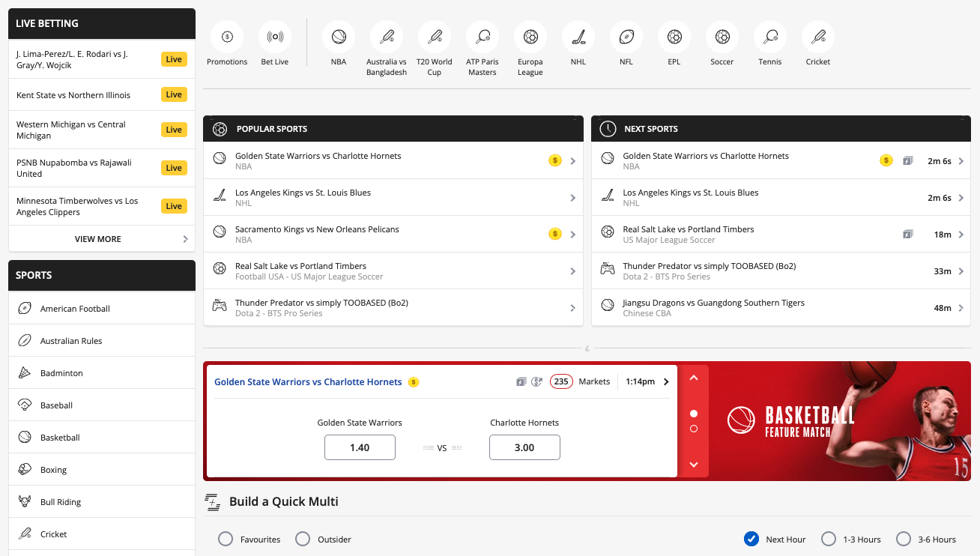Screen dimensions: 980x556
Task: Click the Bet Live icon
Action: click(x=275, y=36)
